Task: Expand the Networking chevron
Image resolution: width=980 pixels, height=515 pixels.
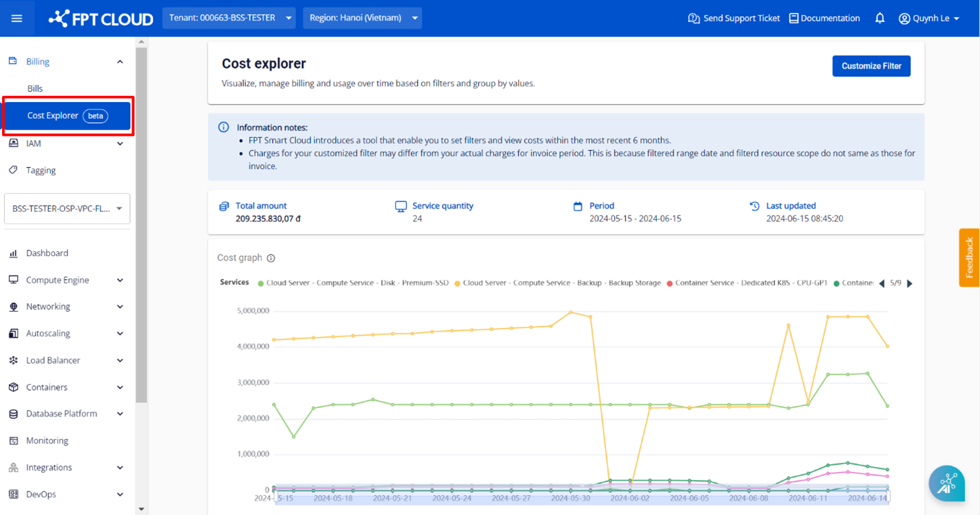Action: [120, 307]
